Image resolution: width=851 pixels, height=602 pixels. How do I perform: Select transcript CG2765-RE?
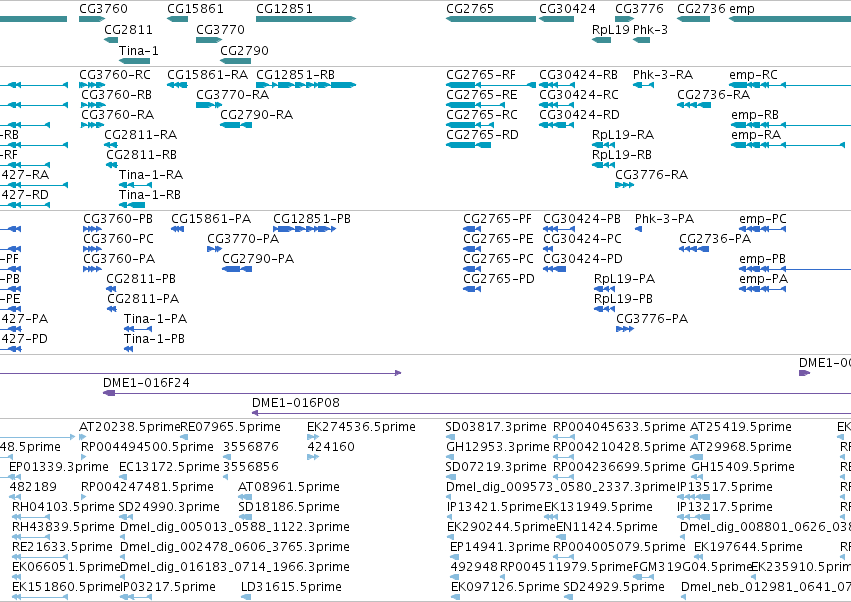[476, 105]
